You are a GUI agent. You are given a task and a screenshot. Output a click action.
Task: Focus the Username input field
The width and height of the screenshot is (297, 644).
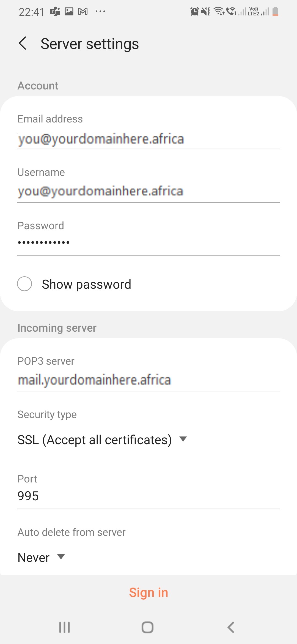(x=148, y=191)
